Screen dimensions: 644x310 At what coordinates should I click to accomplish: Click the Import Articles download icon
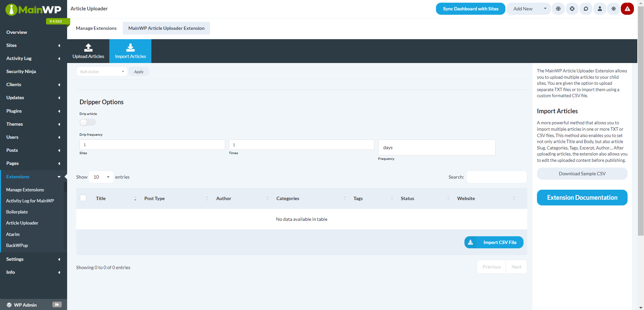(131, 48)
